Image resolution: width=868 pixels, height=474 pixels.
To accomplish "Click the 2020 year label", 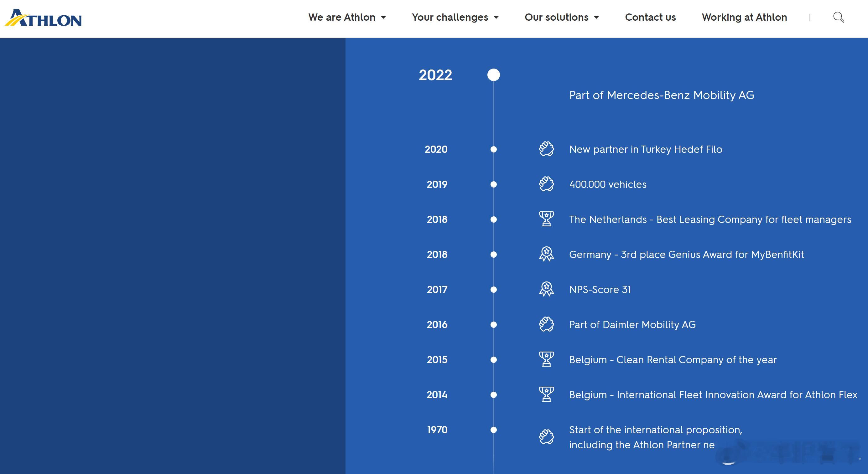I will [436, 149].
